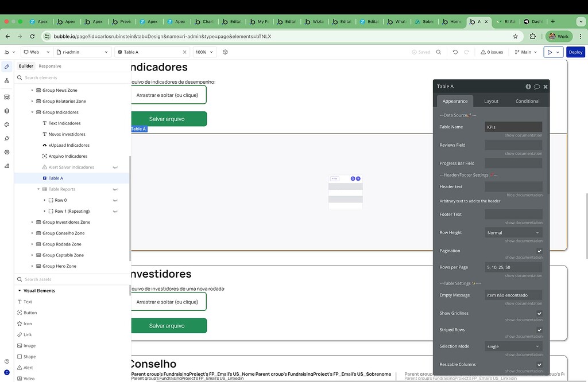The image size is (588, 382).
Task: Open the Row Height dropdown
Action: [x=513, y=232]
